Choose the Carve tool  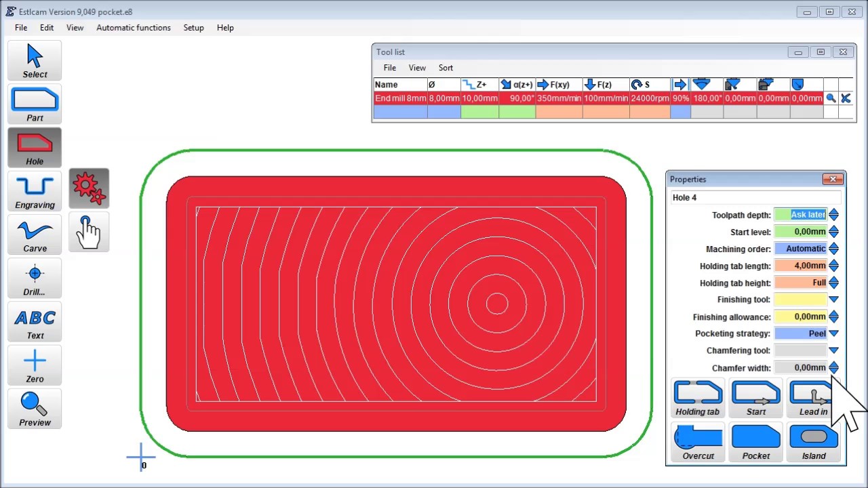(x=35, y=235)
